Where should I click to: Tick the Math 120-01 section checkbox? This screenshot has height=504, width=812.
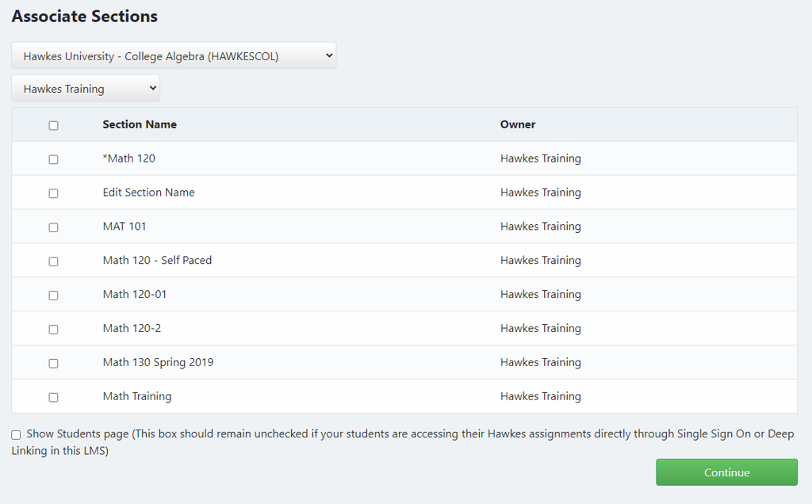[x=53, y=296]
